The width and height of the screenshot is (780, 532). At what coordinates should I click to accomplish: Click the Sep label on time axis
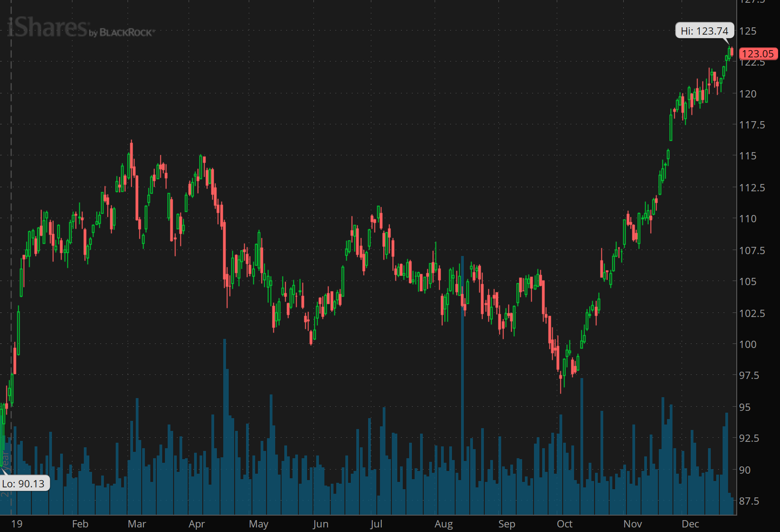pyautogui.click(x=507, y=524)
